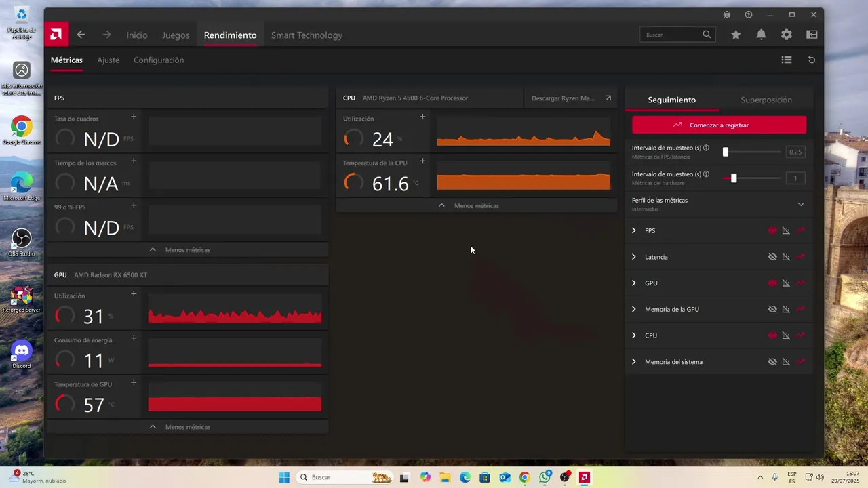Open the sidebar layout icon
This screenshot has width=868, height=488.
point(812,35)
